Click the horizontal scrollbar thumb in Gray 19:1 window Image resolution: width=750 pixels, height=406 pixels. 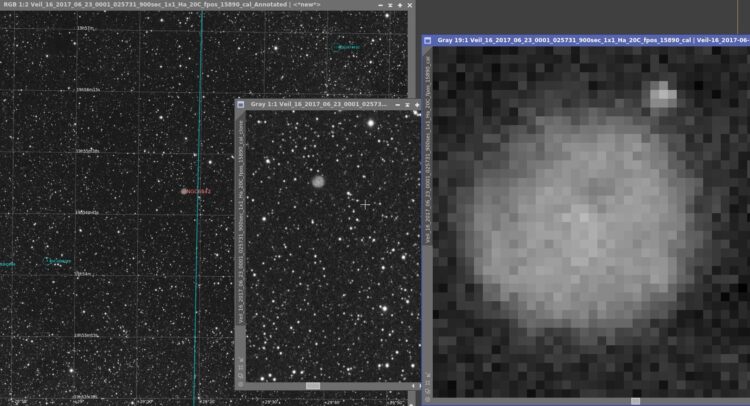pos(635,401)
